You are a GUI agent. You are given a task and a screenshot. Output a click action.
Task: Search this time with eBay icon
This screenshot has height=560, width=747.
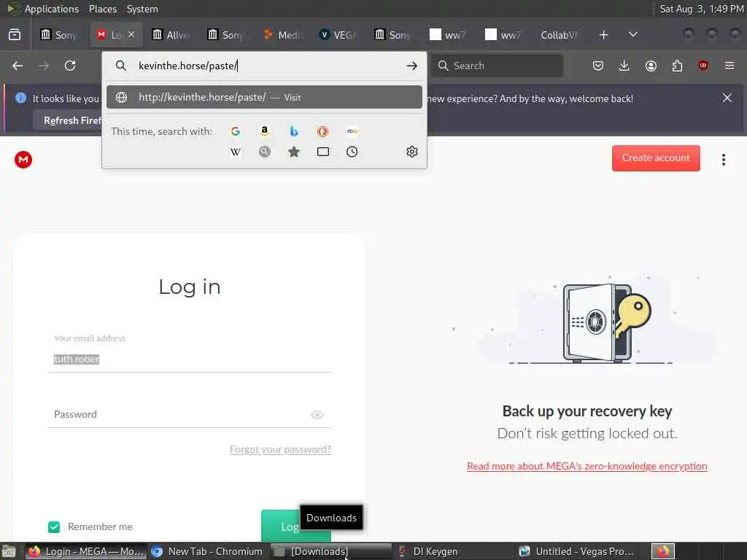tap(352, 131)
